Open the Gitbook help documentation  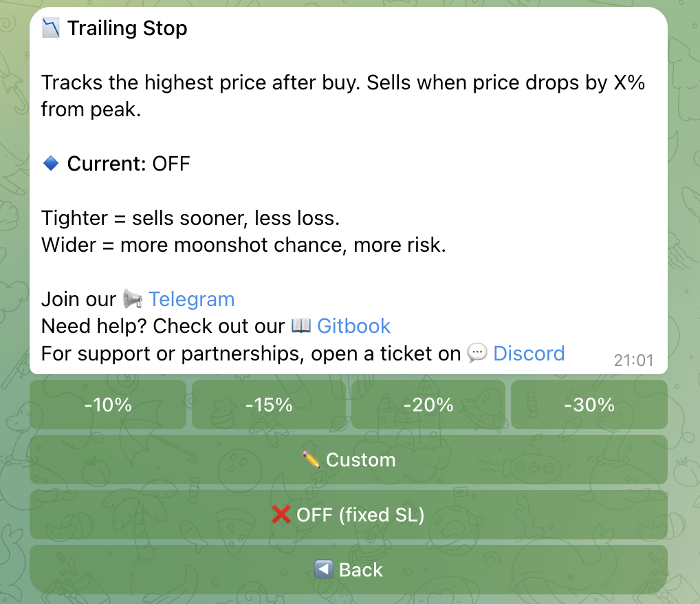pos(353,325)
